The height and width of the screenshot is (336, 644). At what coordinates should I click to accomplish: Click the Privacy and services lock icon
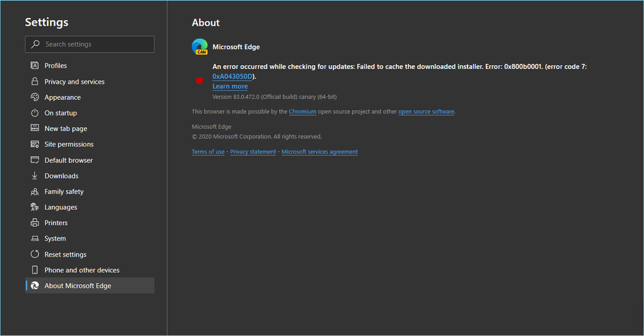pyautogui.click(x=35, y=82)
